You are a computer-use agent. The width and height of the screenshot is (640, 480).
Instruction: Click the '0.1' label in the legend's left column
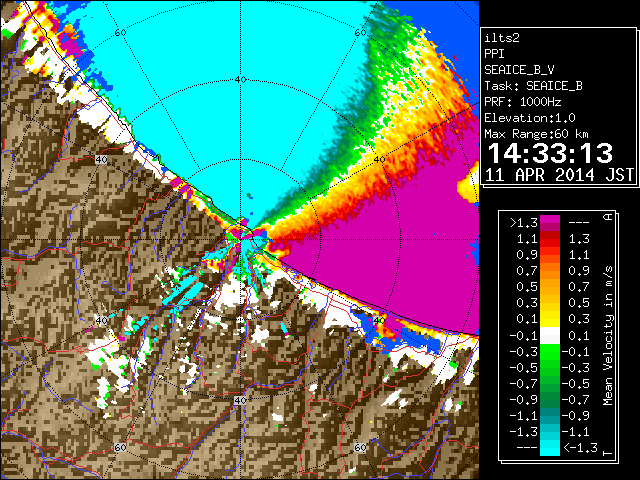pos(527,319)
